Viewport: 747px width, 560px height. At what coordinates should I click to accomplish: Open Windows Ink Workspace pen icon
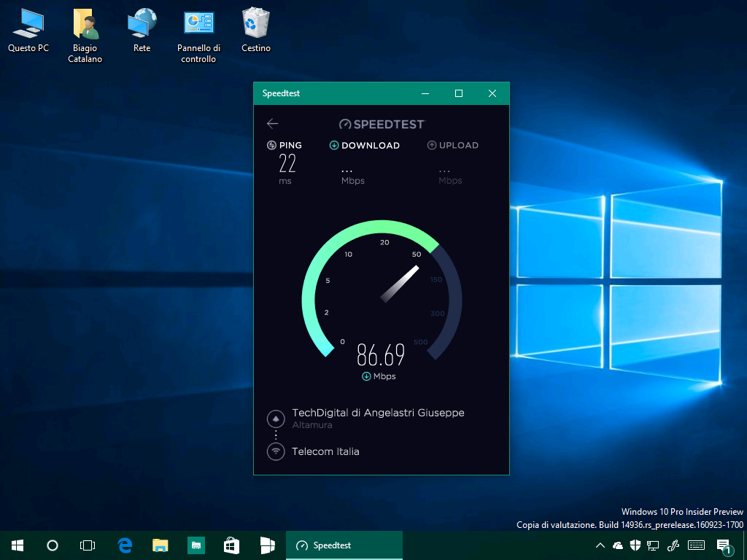tap(673, 545)
